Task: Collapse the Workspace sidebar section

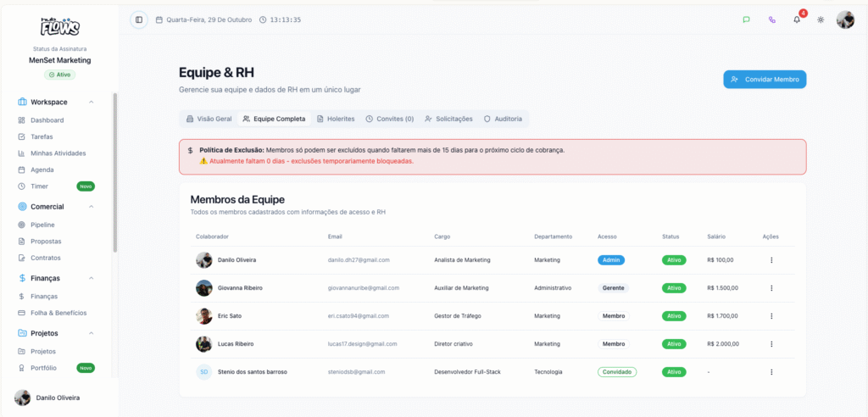Action: coord(92,102)
